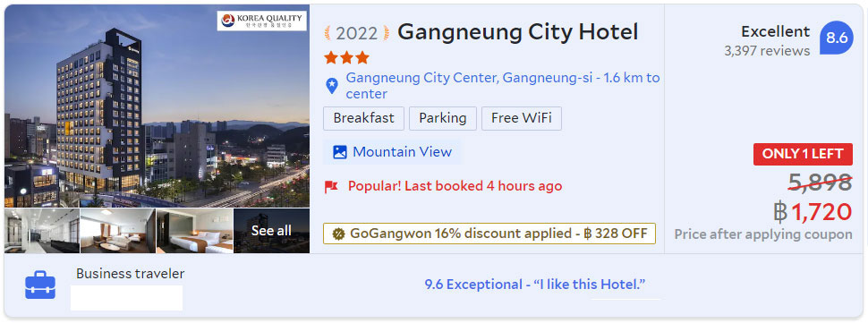The width and height of the screenshot is (868, 323).
Task: Click the GoGangwon coupon badge icon
Action: tap(338, 234)
